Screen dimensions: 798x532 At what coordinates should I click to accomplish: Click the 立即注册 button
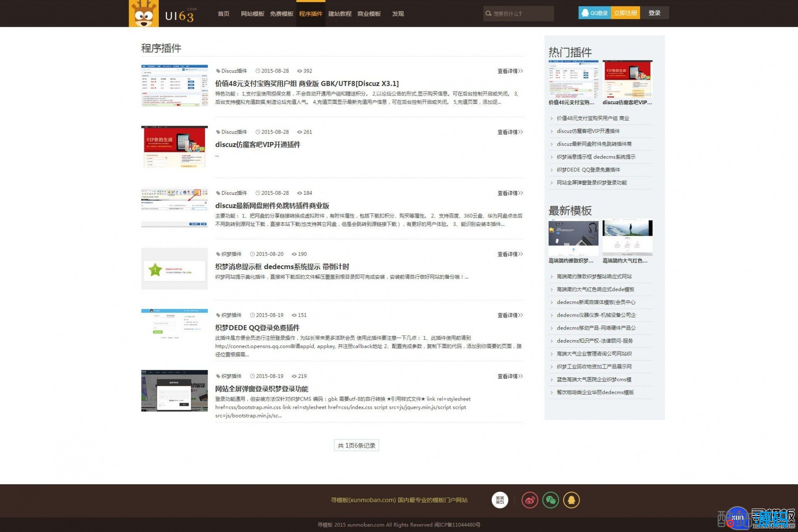[x=625, y=13]
